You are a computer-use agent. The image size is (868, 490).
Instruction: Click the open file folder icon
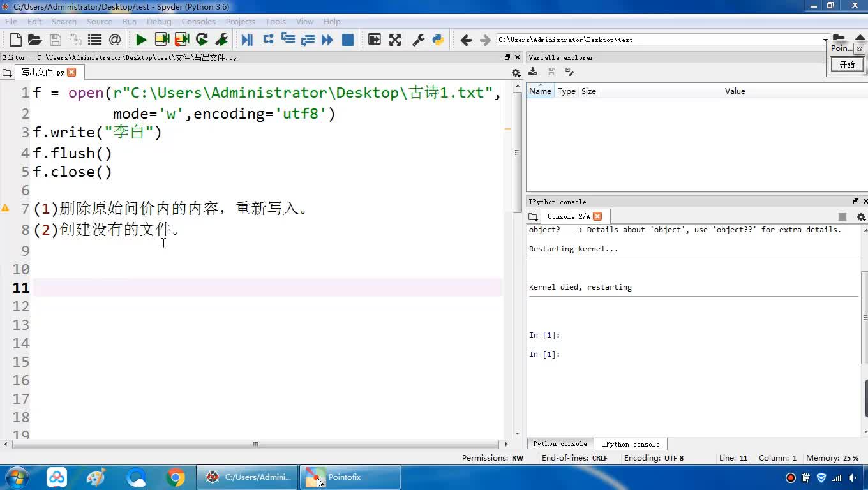(x=35, y=40)
